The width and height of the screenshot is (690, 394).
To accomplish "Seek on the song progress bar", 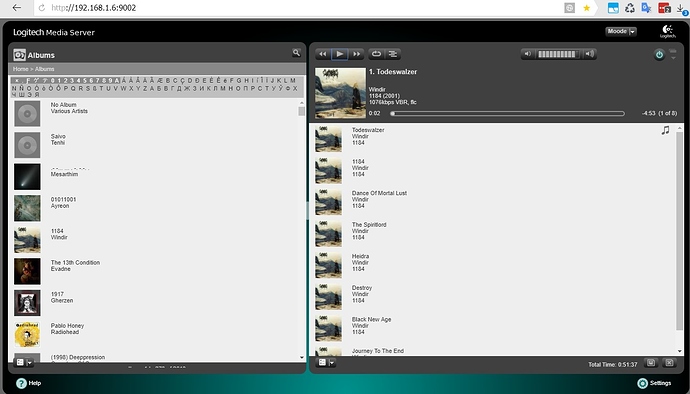I will point(507,114).
